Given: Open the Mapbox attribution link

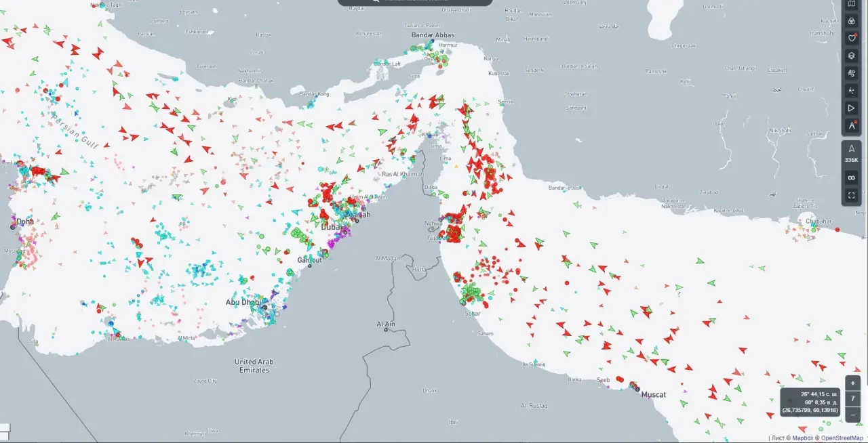Looking at the screenshot, I should tap(799, 438).
